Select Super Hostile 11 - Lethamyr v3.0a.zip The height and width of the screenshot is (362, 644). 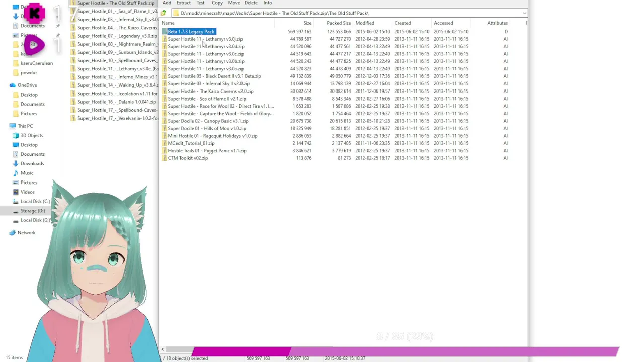coord(206,69)
